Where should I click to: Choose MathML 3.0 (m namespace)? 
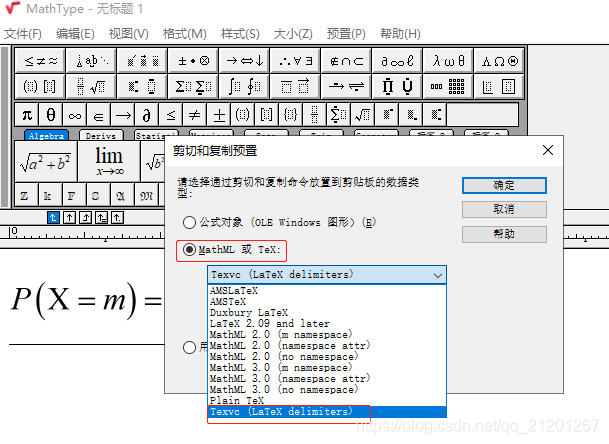click(327, 367)
